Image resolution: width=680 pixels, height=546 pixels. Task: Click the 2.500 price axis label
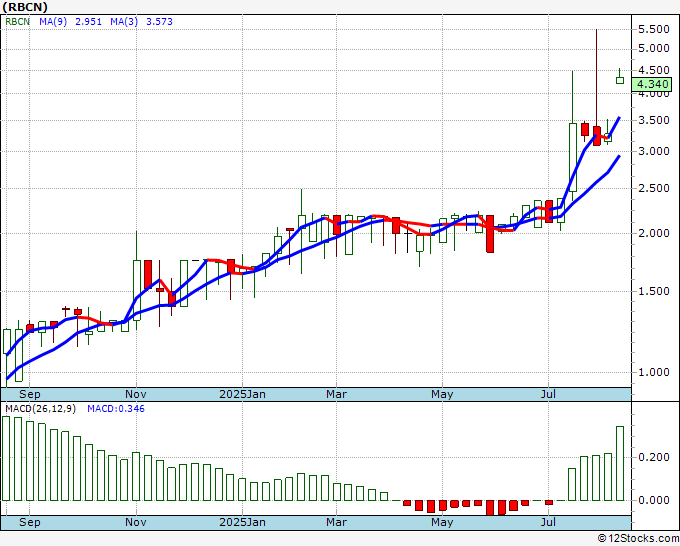point(654,188)
